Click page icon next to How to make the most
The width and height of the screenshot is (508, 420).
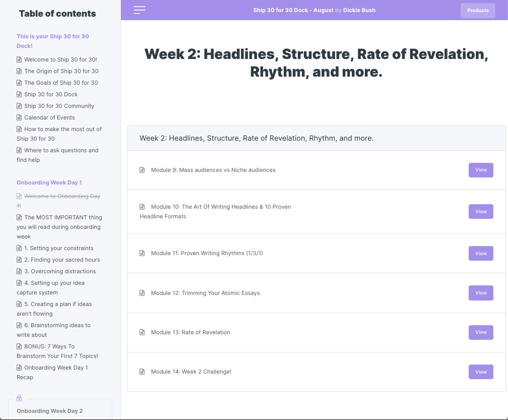click(x=19, y=129)
